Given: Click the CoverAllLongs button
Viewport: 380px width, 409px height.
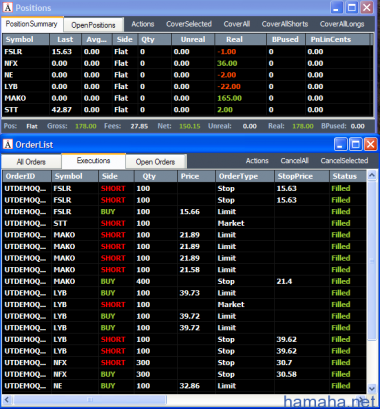Looking at the screenshot, I should coord(342,24).
